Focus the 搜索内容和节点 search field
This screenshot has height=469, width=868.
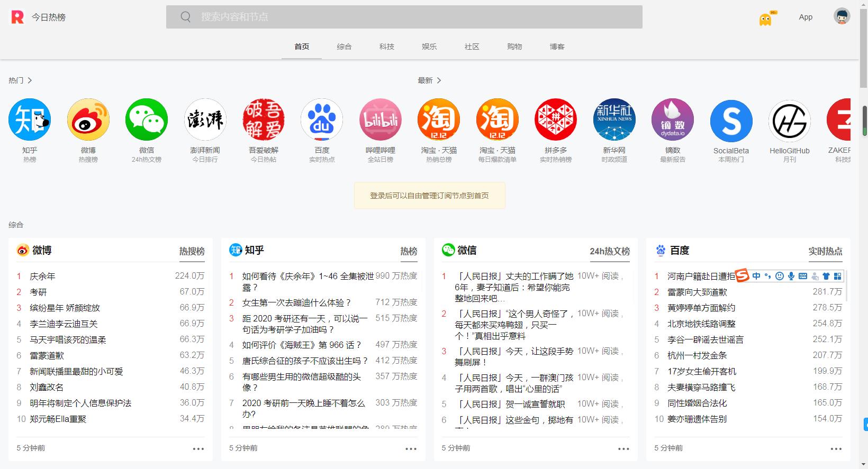click(x=404, y=17)
